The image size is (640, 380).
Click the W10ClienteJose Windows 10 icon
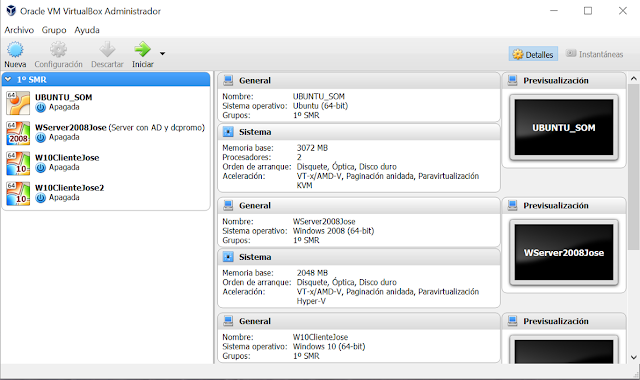(18, 163)
